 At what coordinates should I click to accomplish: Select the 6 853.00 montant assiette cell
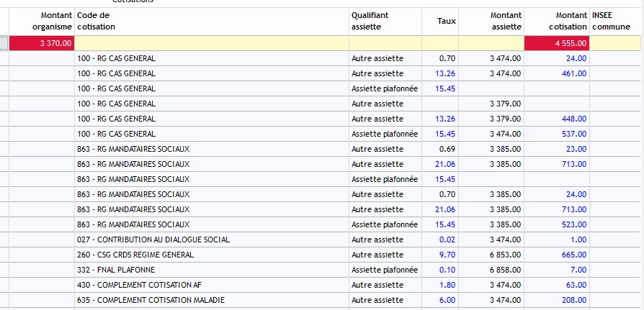click(x=504, y=255)
